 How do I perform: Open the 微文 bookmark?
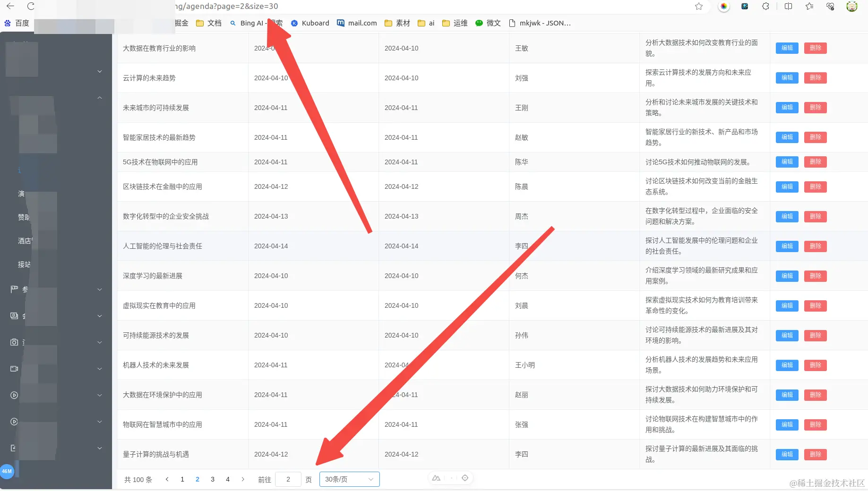488,23
